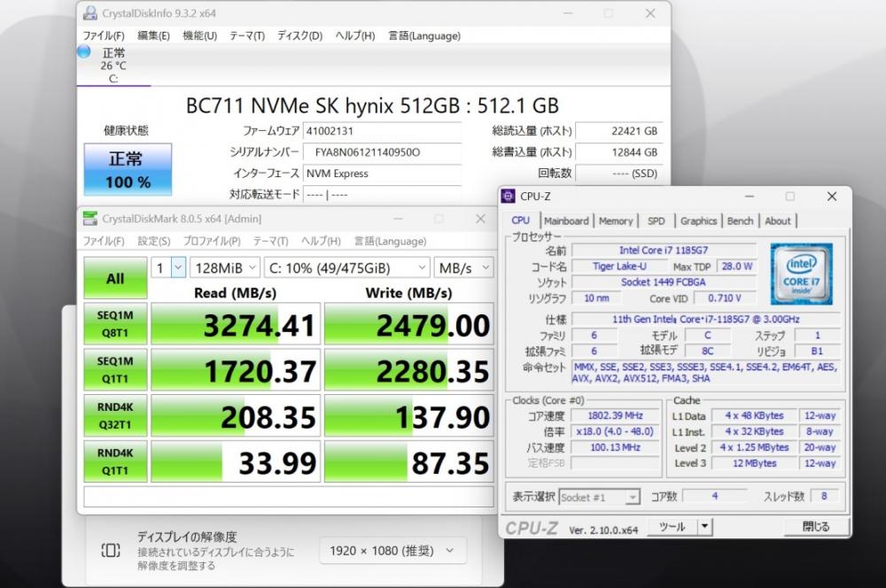Open ファイル(F) menu in CrystalDiskMark
Image resolution: width=886 pixels, height=588 pixels.
coord(104,241)
